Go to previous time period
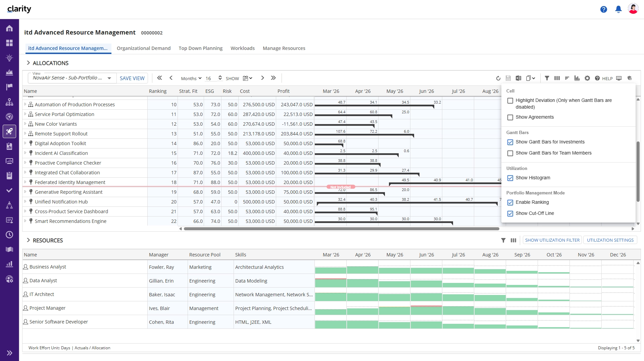The width and height of the screenshot is (644, 361). click(171, 78)
